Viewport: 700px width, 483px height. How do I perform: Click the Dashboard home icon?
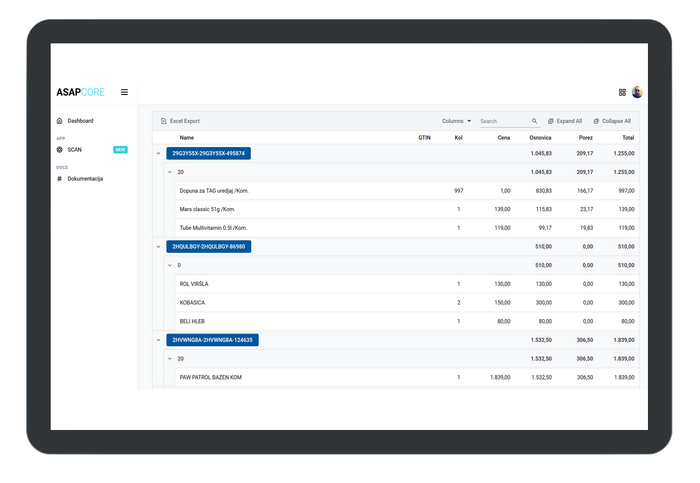pos(60,121)
